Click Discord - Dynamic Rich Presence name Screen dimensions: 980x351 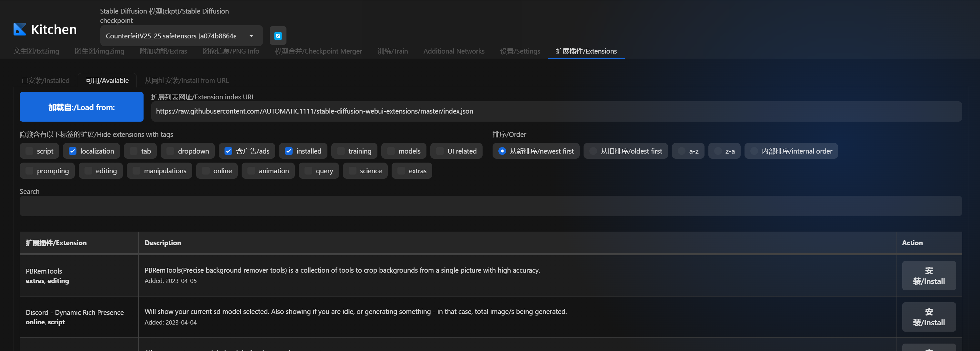(x=75, y=312)
